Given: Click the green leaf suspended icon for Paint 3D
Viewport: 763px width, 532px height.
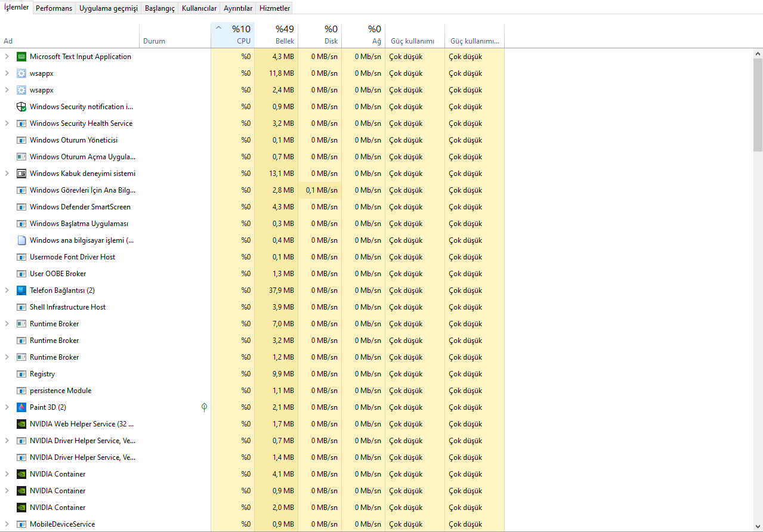Looking at the screenshot, I should tap(204, 407).
